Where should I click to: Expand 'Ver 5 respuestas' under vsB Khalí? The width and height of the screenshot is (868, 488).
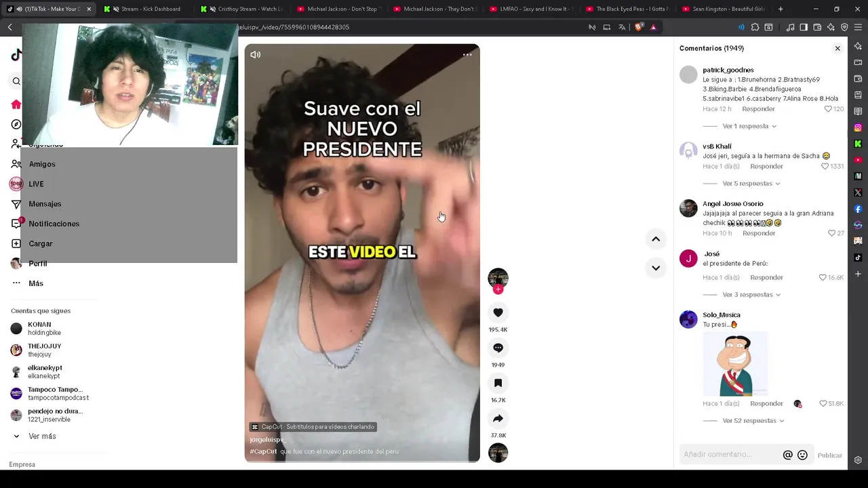click(x=751, y=184)
